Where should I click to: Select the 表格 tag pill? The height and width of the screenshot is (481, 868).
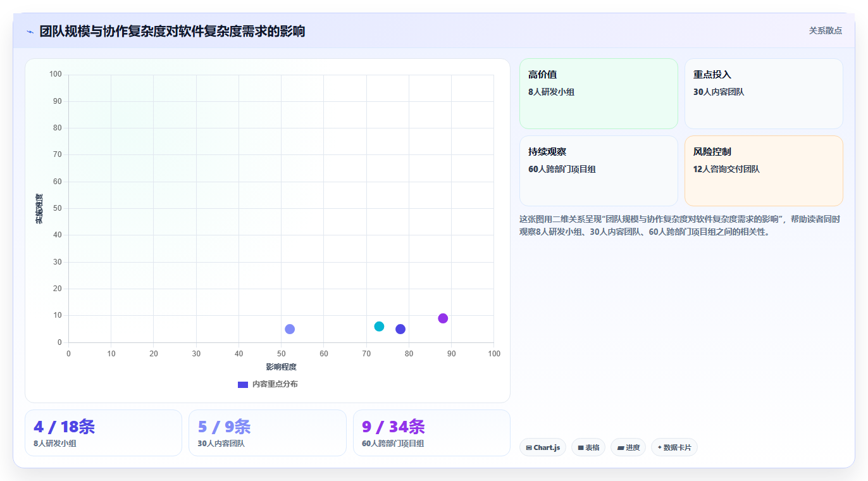pyautogui.click(x=588, y=447)
